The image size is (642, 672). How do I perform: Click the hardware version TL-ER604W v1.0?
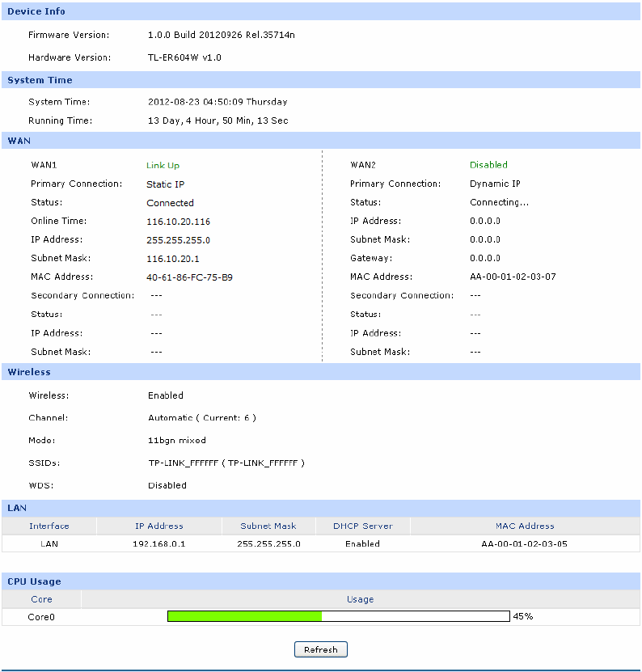184,57
